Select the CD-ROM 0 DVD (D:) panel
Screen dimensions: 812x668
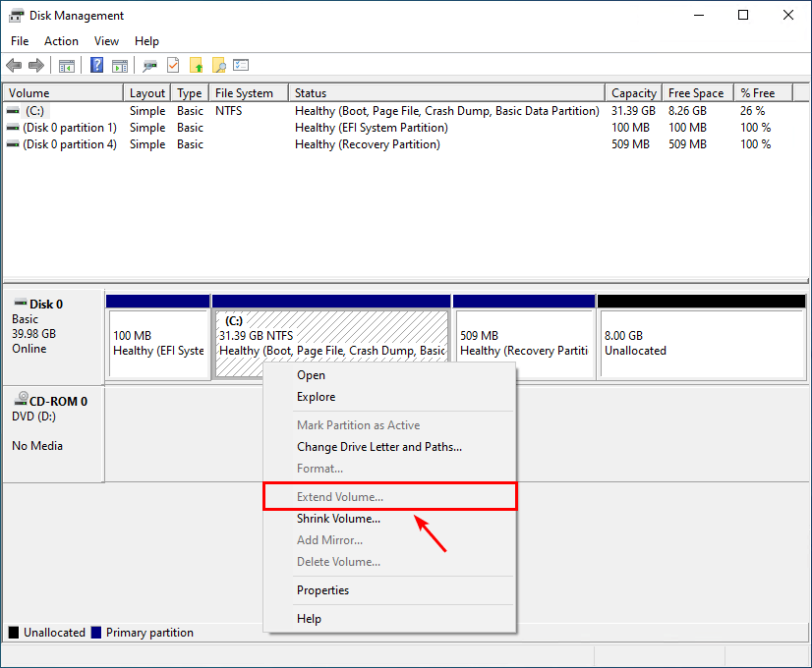[53, 433]
